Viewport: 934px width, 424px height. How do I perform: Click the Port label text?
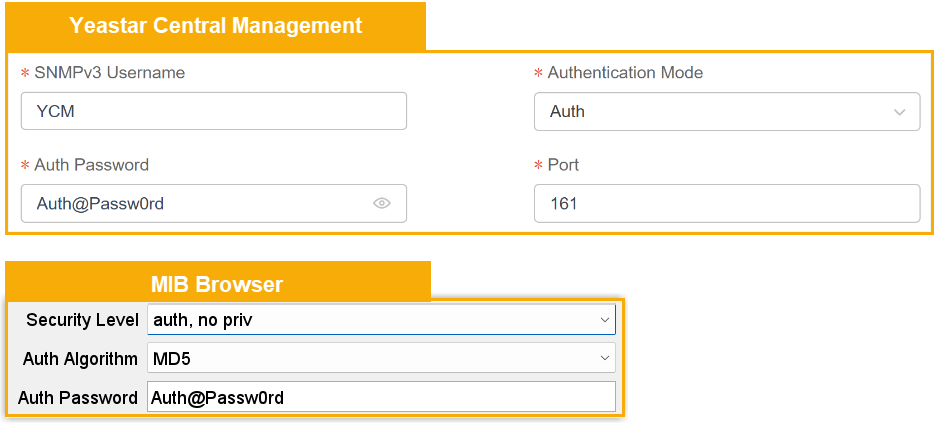[x=563, y=165]
